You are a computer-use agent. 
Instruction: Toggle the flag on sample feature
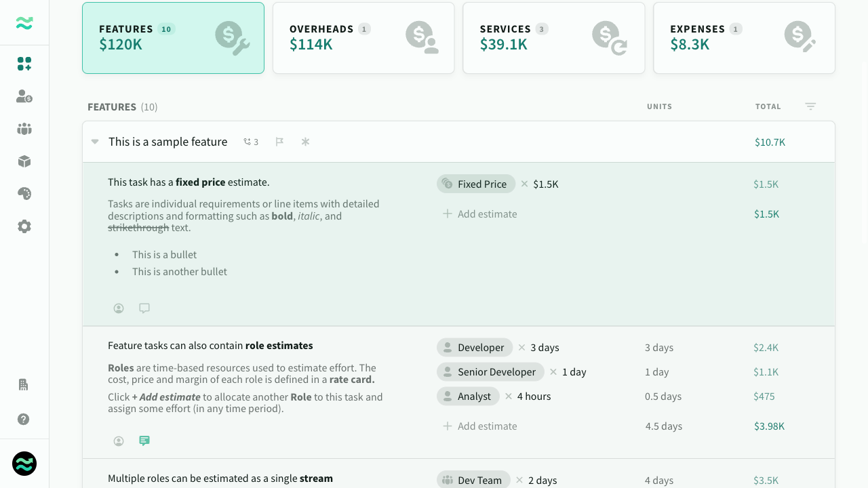click(x=279, y=142)
